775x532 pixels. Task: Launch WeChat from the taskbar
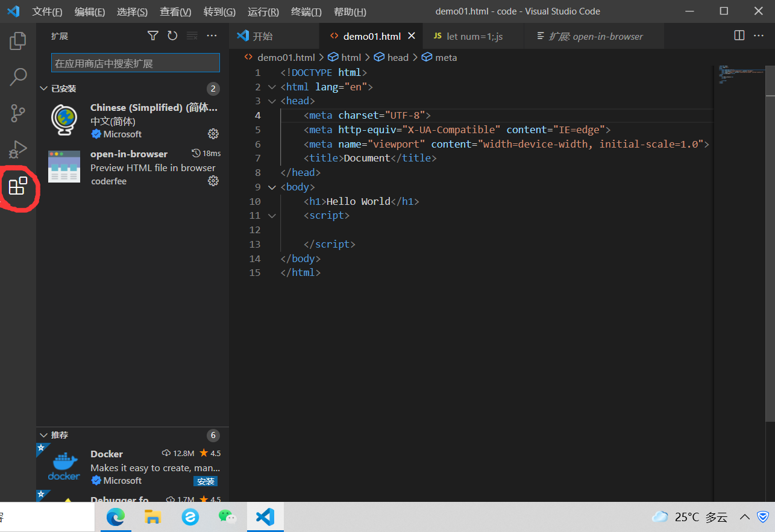point(227,517)
